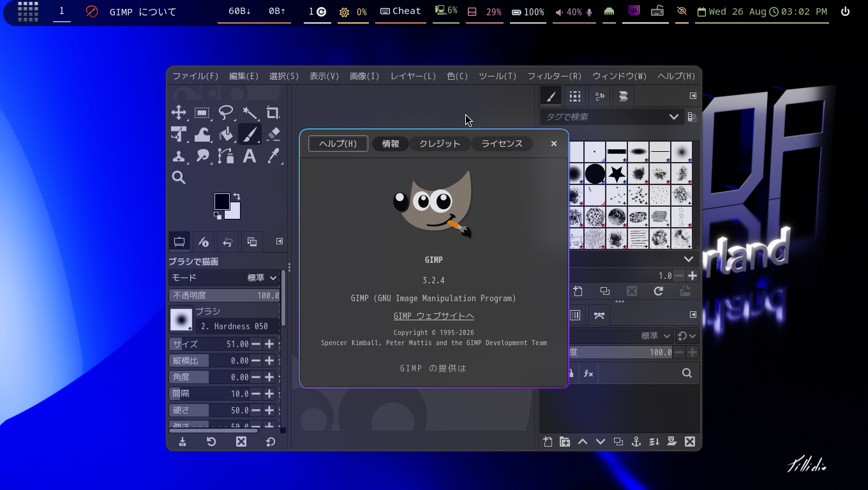Select the Move tool in the toolbox
Viewport: 868px width, 490px height.
click(179, 113)
